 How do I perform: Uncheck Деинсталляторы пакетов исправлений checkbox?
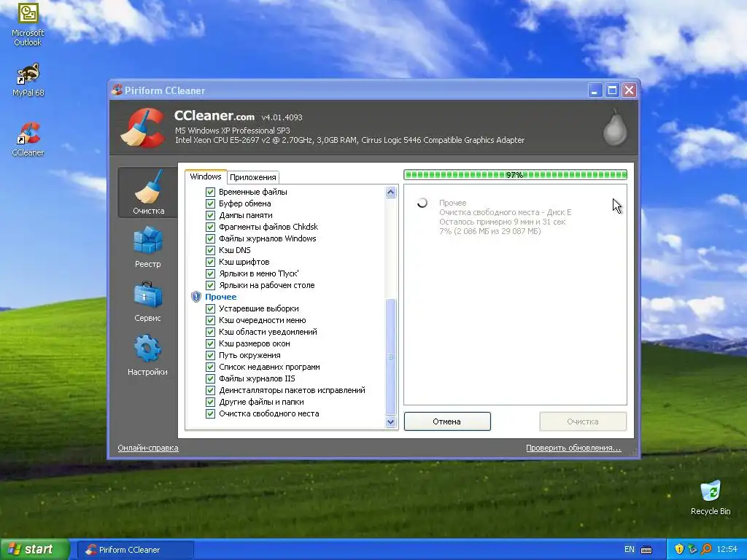210,390
